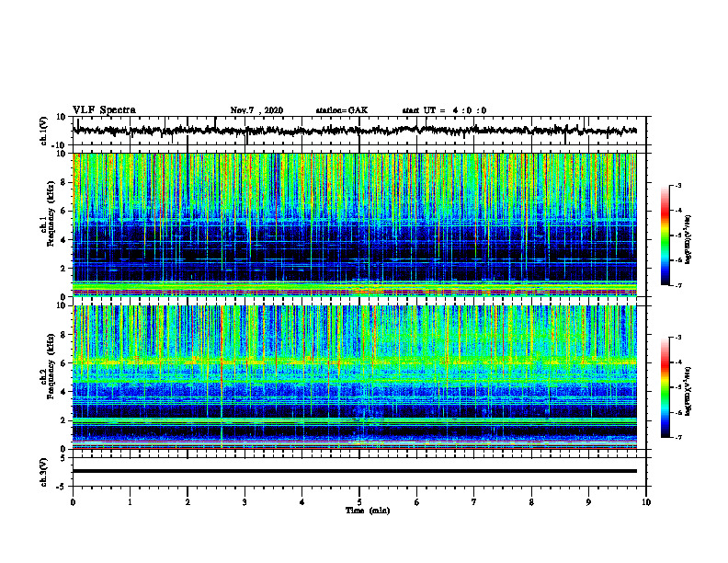This screenshot has height=563, width=728.
Task: Click the thick black ch.3 voltage line
Action: click(355, 471)
